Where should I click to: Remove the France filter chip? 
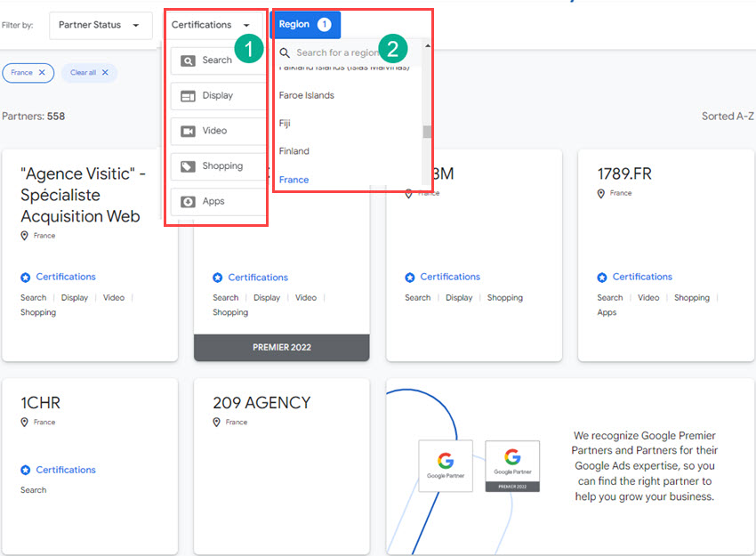coord(42,72)
